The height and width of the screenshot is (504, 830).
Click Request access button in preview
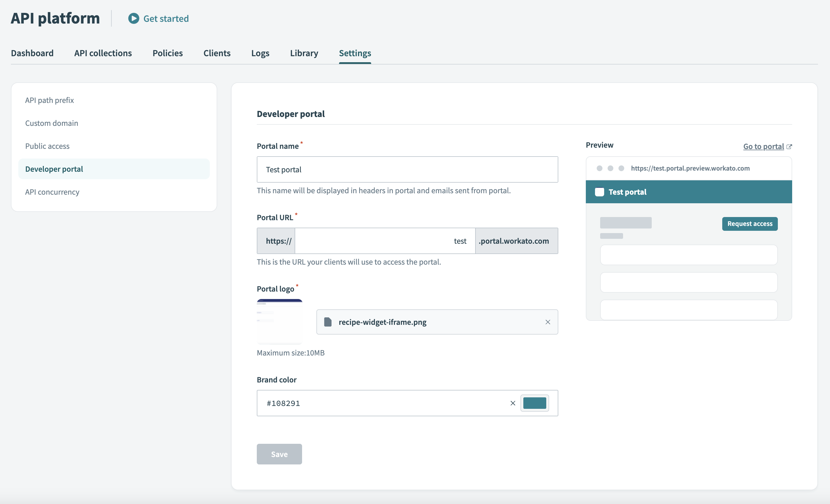point(750,224)
